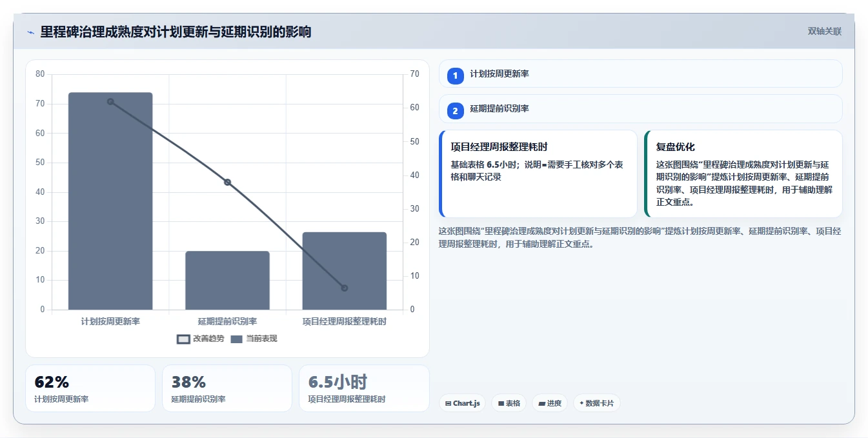Image resolution: width=868 pixels, height=438 pixels.
Task: Click the 6.5小时 stat card
Action: pyautogui.click(x=364, y=388)
